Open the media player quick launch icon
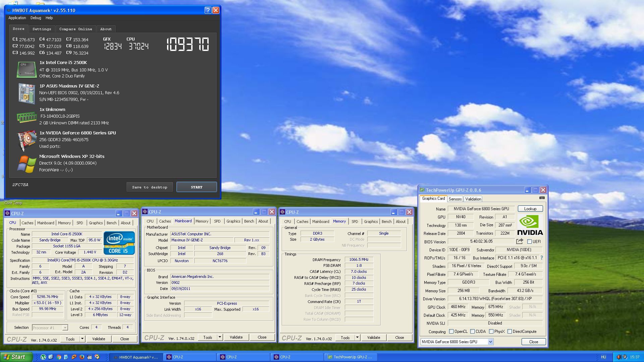This screenshot has width=644, height=362. pos(97,357)
